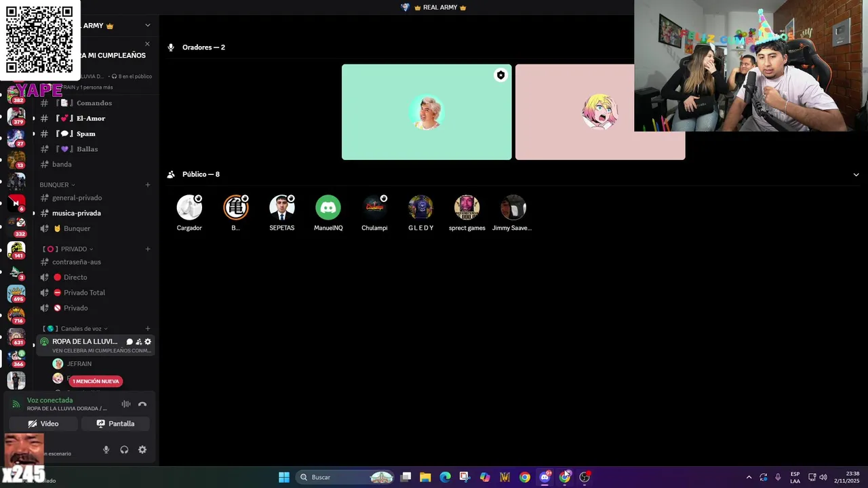Disconnect from voice with hang-up icon
The height and width of the screenshot is (488, 868).
(142, 404)
